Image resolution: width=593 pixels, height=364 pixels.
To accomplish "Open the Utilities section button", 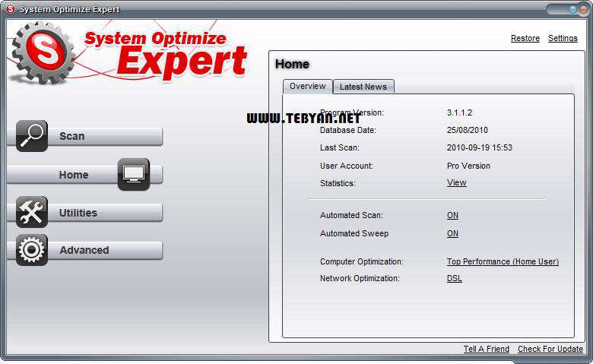I will tap(85, 213).
